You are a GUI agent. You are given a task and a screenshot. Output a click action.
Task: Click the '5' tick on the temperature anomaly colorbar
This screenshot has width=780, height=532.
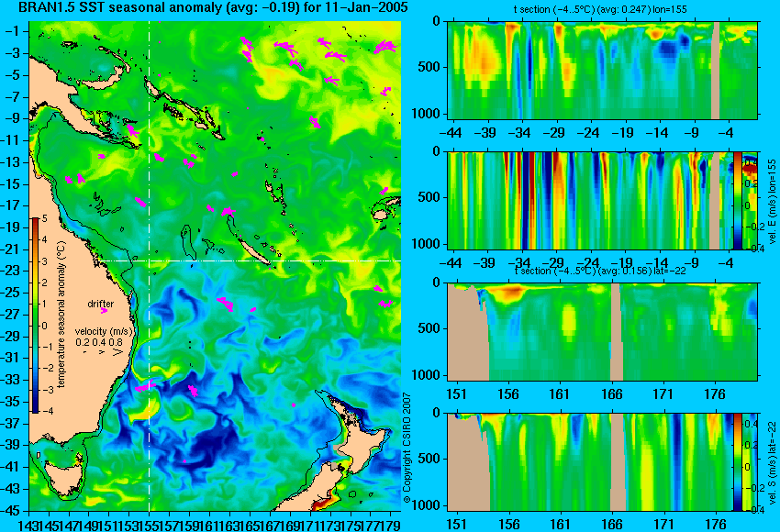[x=44, y=218]
